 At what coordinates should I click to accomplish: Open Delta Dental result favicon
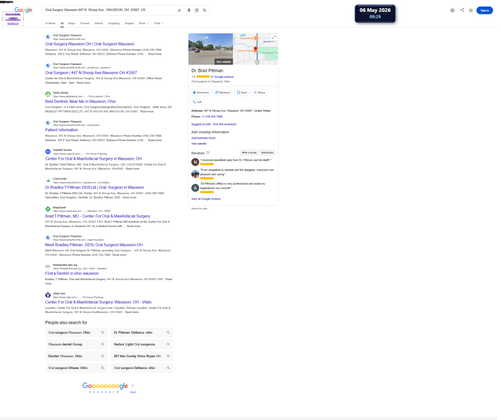48,94
